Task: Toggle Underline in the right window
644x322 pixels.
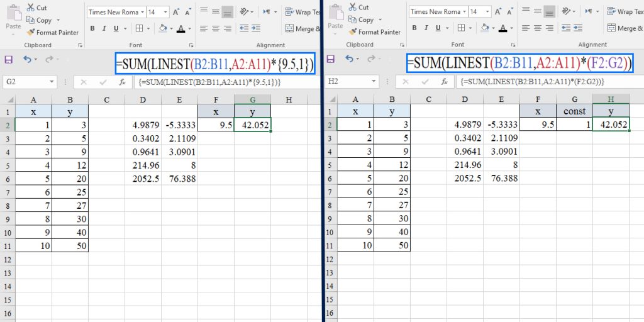Action: pyautogui.click(x=438, y=28)
